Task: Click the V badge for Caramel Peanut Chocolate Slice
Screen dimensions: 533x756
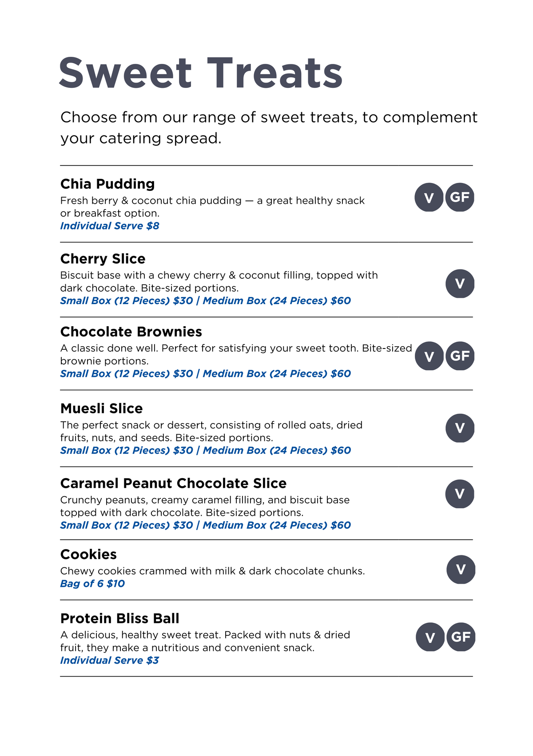Action: pos(460,494)
